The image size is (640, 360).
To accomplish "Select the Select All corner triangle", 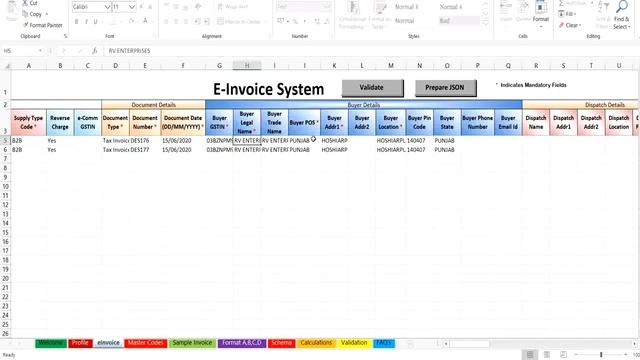I will click(x=6, y=66).
